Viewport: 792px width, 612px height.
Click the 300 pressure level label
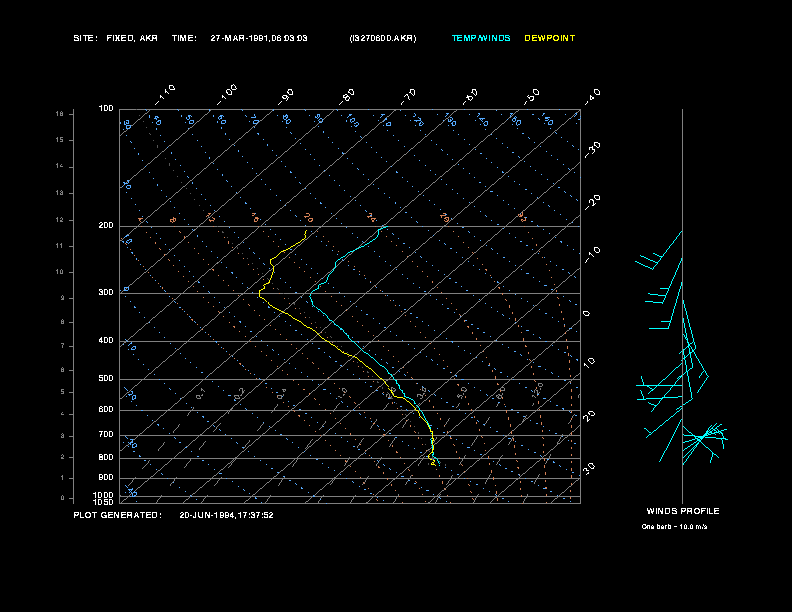[106, 292]
